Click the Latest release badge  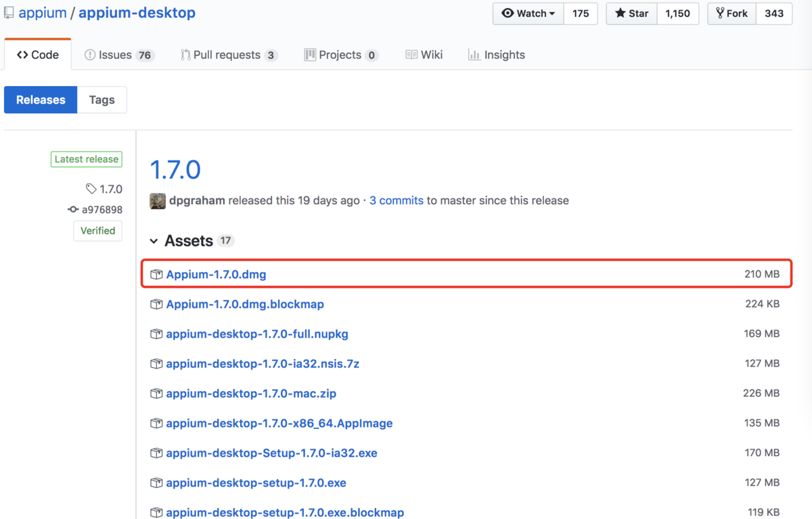point(87,159)
